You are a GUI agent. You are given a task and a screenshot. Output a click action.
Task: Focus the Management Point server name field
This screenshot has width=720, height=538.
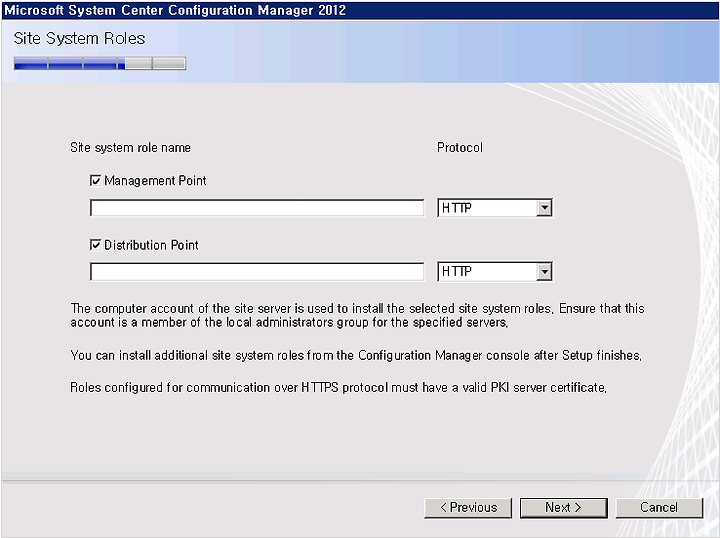coord(257,208)
